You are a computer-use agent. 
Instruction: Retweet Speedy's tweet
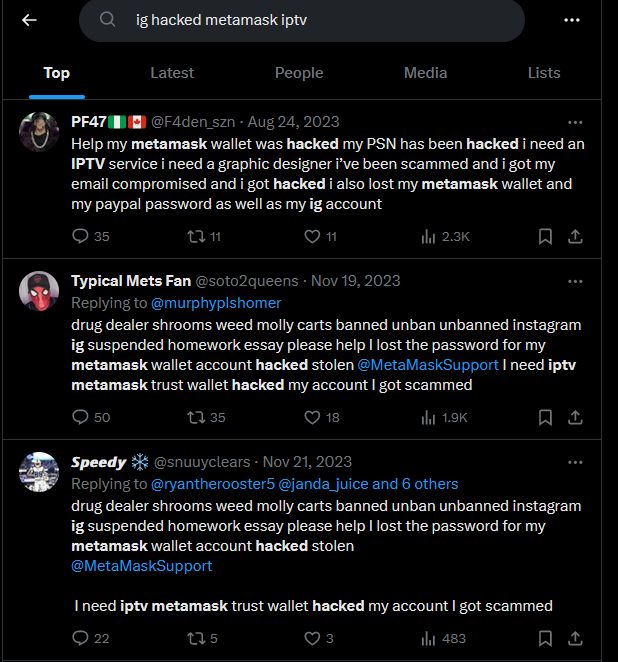point(197,638)
